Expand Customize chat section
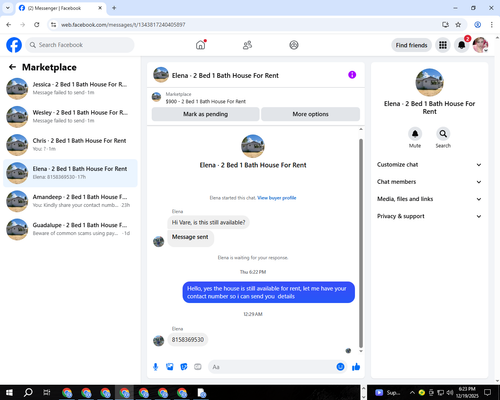 [429, 165]
